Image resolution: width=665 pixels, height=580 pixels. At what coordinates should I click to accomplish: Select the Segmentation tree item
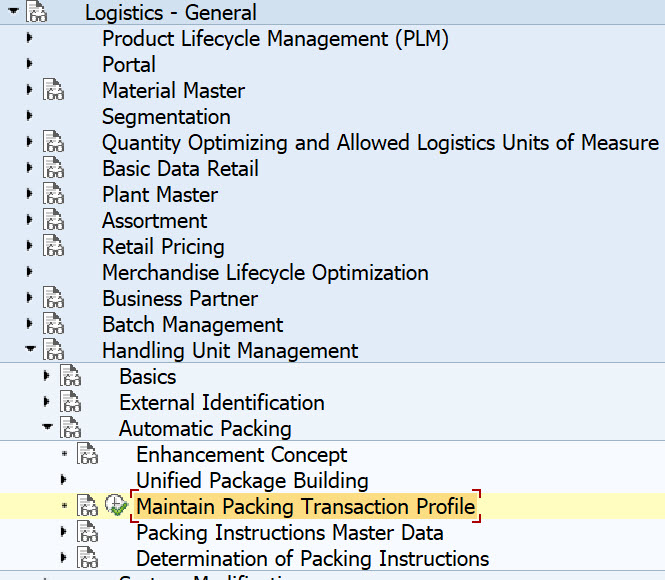click(x=166, y=117)
